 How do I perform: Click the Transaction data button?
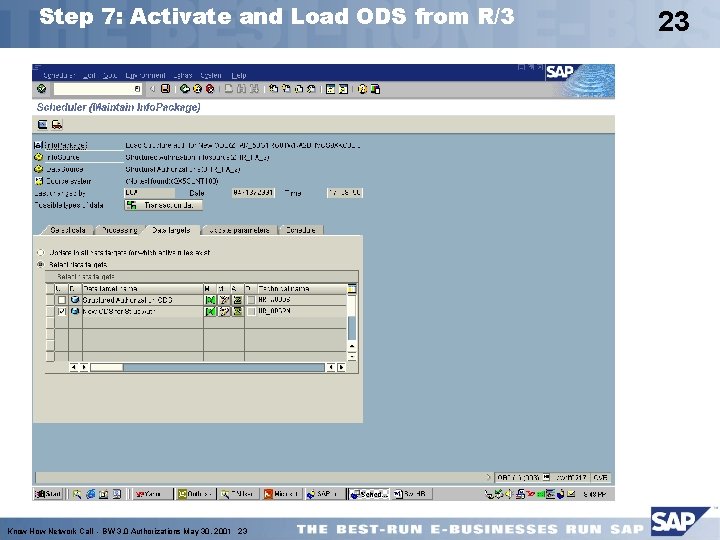[x=163, y=205]
